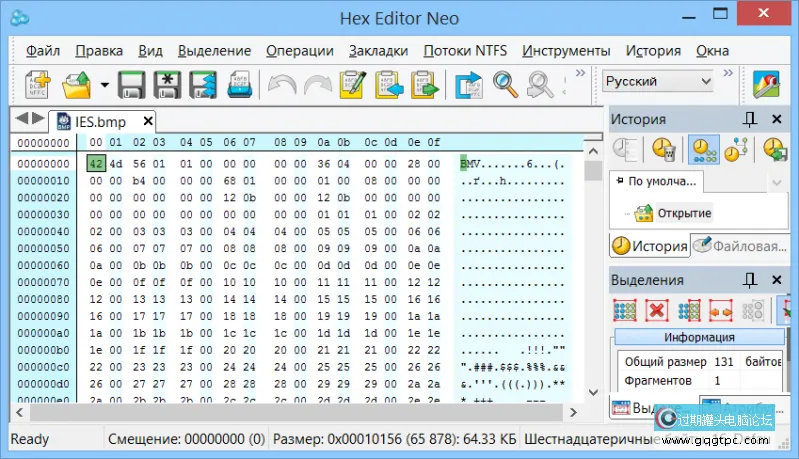
Task: Click the export blue arrow toolbar icon
Action: point(468,85)
